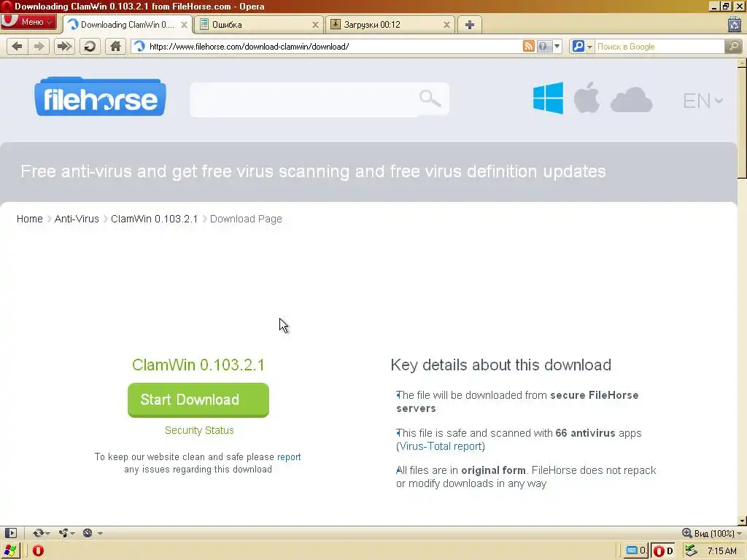Toggle the side panel button in status bar
Image resolution: width=747 pixels, height=560 pixels.
[x=10, y=533]
